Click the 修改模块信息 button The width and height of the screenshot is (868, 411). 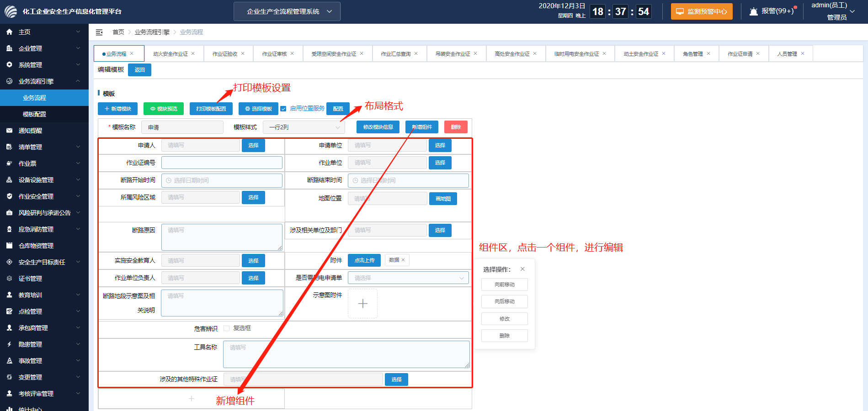point(378,127)
